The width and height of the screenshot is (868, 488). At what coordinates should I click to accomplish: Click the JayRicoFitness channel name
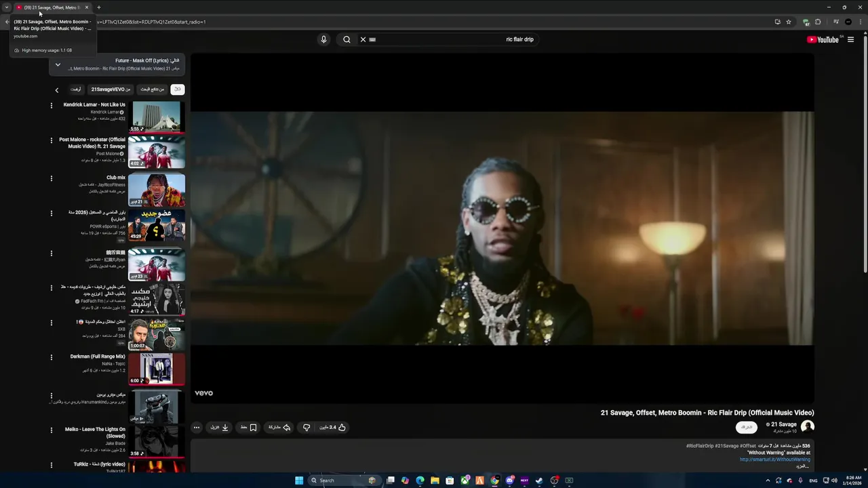coord(111,184)
